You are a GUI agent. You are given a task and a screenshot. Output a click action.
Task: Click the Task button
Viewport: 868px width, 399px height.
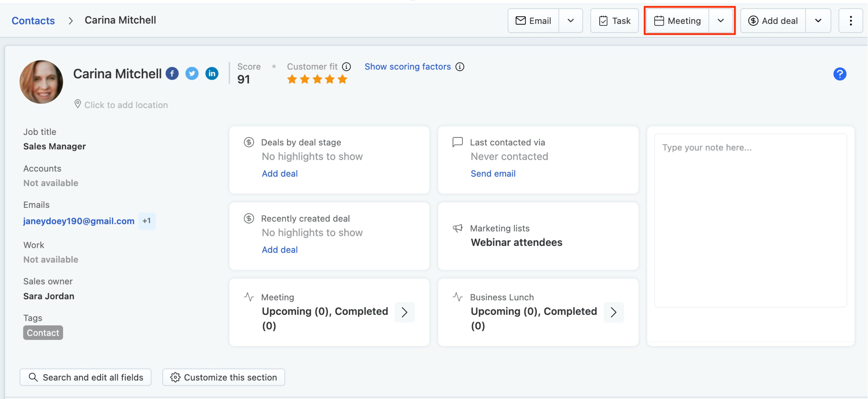pos(614,21)
